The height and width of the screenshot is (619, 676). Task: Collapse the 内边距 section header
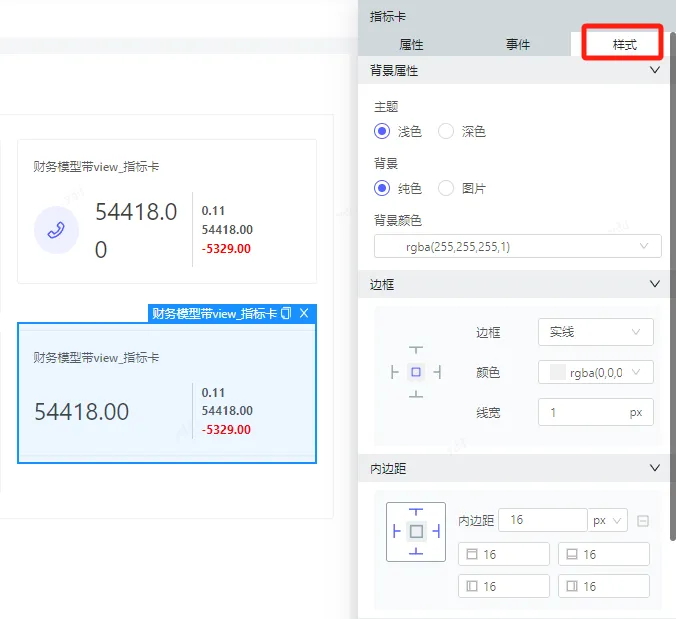655,468
